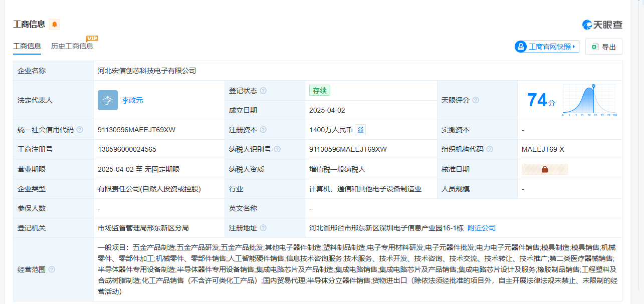Switch to the 工商信息 tab

(27, 46)
